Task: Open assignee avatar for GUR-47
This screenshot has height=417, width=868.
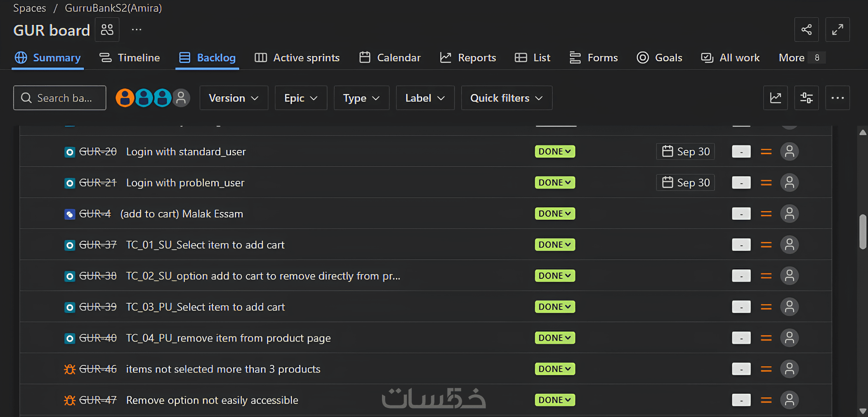Action: pos(789,400)
